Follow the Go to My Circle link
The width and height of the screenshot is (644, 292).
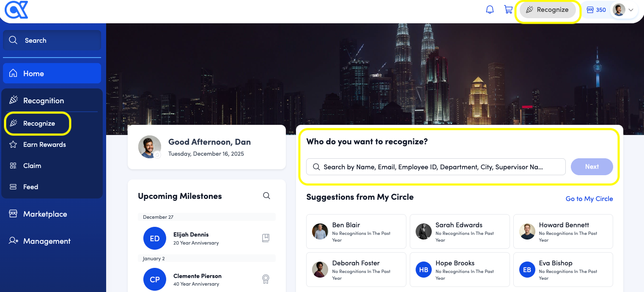tap(589, 199)
